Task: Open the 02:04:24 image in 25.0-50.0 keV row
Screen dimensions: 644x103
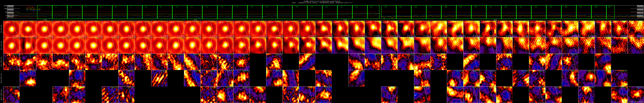Action: [x=586, y=78]
